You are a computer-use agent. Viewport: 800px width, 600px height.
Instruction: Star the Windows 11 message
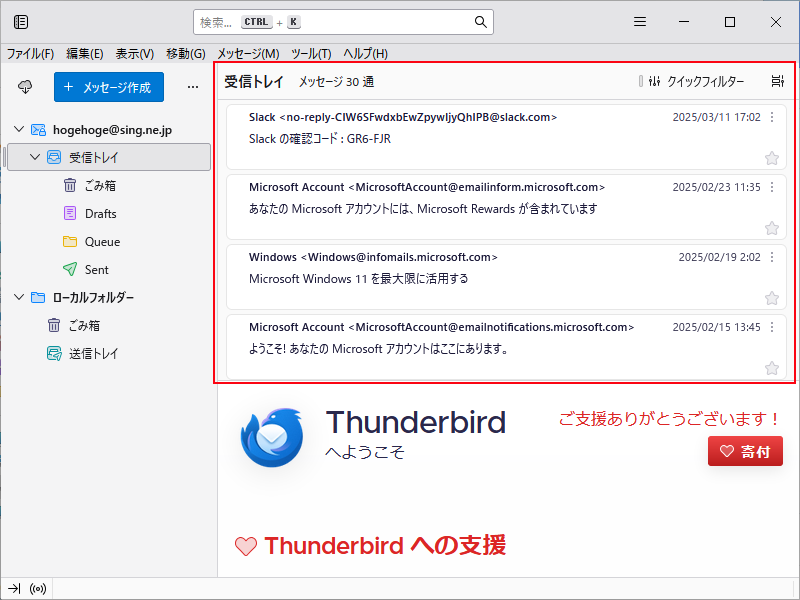[x=772, y=298]
